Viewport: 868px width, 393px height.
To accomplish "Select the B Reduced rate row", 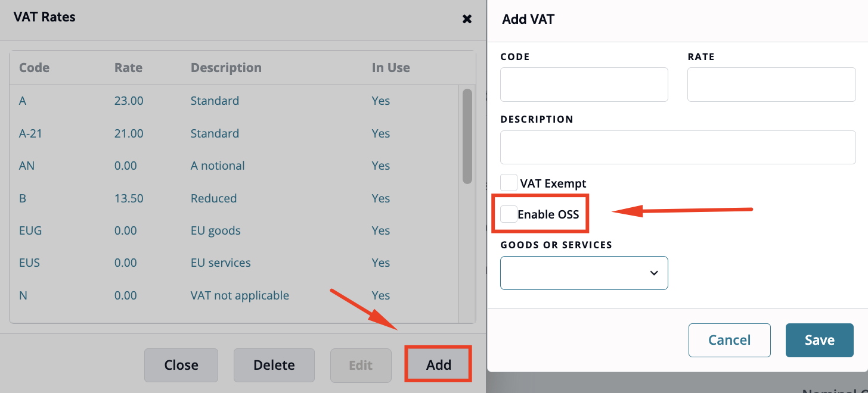I will click(x=234, y=198).
